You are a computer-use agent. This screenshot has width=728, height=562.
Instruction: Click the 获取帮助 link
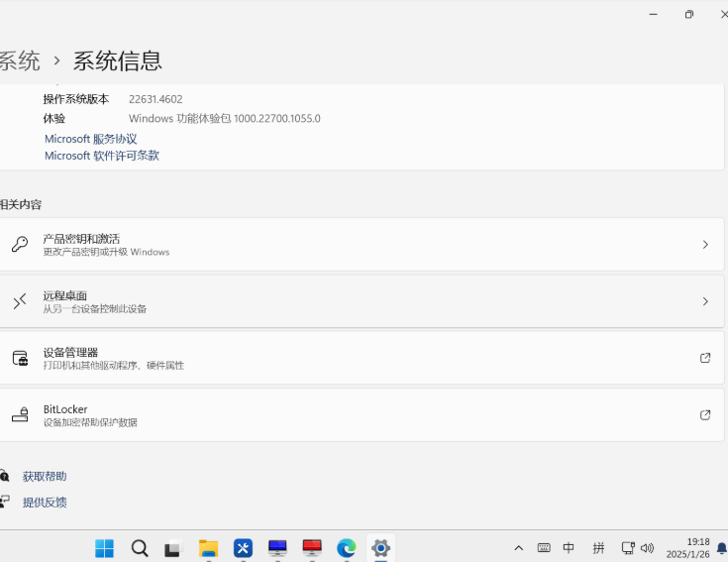45,477
